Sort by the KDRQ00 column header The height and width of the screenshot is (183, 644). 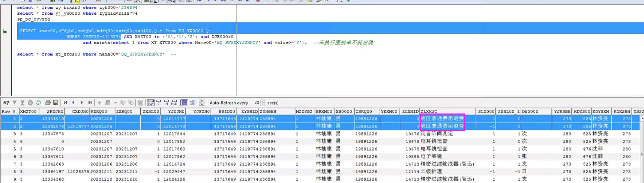102,112
